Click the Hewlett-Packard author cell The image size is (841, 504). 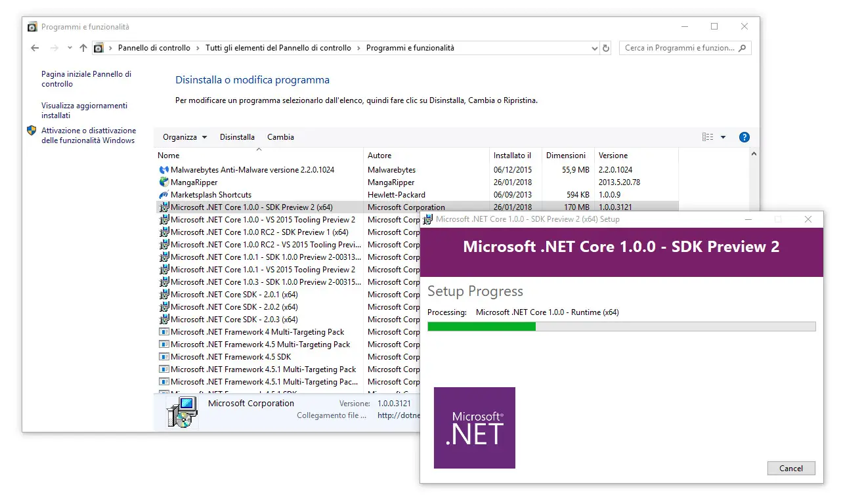coord(397,195)
